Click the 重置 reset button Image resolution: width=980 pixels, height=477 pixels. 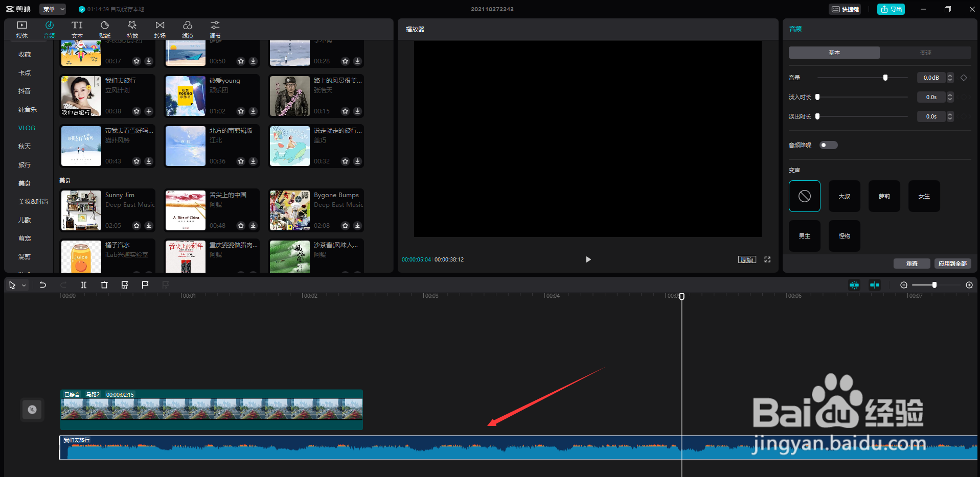912,264
